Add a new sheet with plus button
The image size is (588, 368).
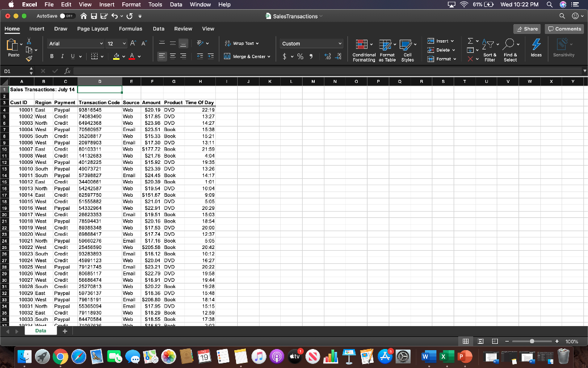(65, 331)
